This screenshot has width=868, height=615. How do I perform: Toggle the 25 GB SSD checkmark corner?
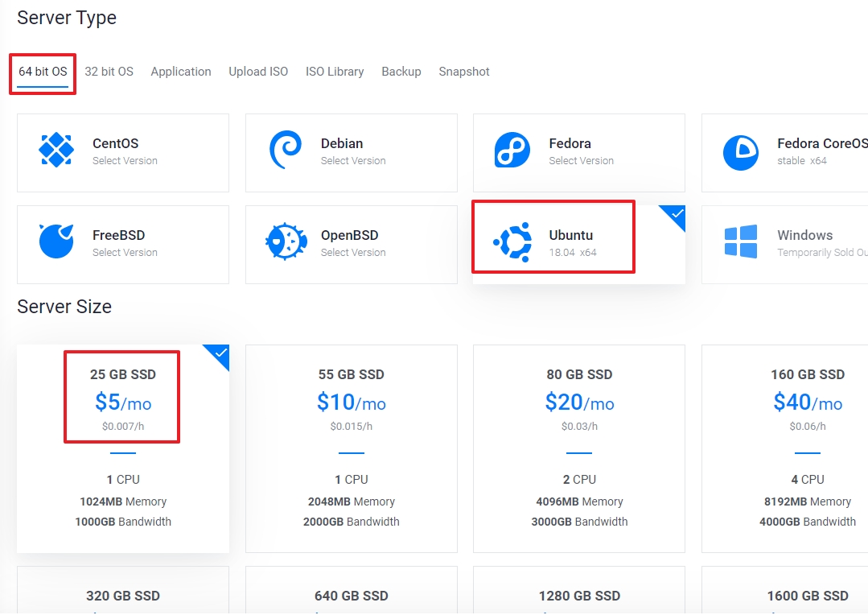[220, 354]
